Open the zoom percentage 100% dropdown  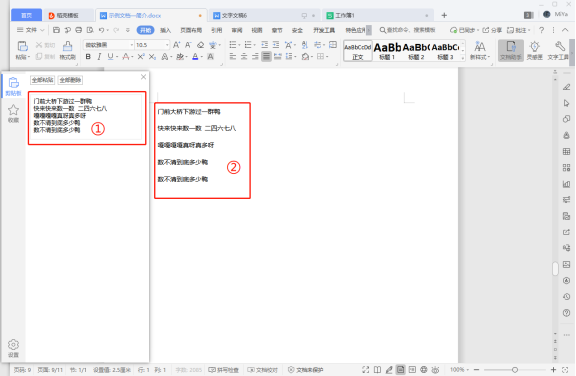[x=460, y=370]
